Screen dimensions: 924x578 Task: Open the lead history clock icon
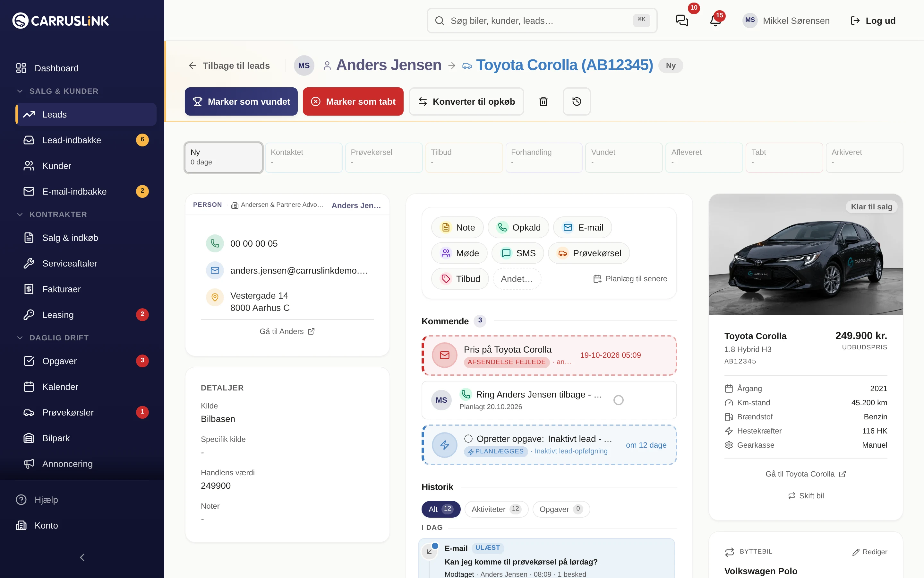point(577,101)
